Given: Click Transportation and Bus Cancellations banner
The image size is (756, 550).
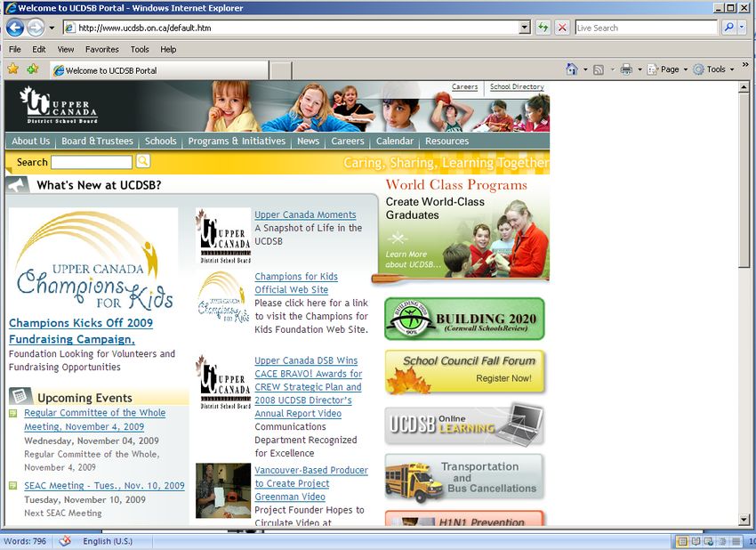Looking at the screenshot, I should (464, 478).
